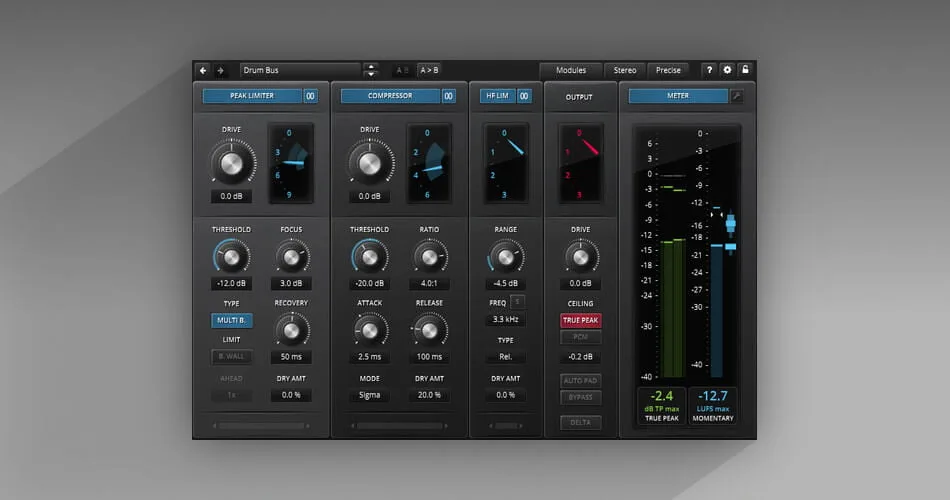This screenshot has width=950, height=500.
Task: Click the OUTPUT module header
Action: [x=579, y=97]
